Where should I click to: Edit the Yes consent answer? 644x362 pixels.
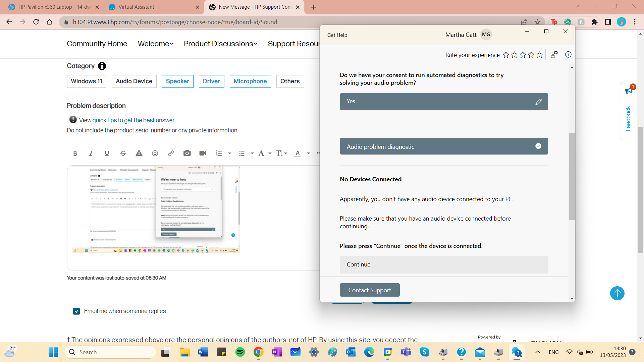538,102
